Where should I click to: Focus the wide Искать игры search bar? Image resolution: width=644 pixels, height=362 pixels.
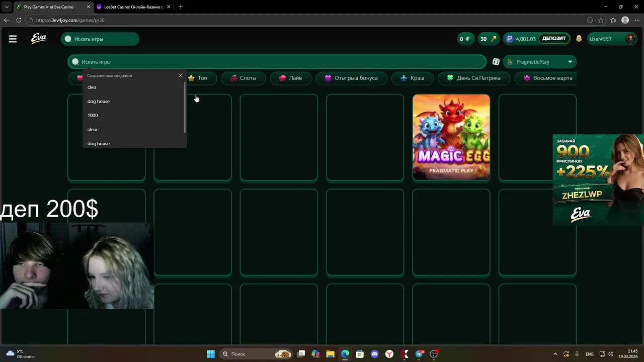(x=277, y=61)
